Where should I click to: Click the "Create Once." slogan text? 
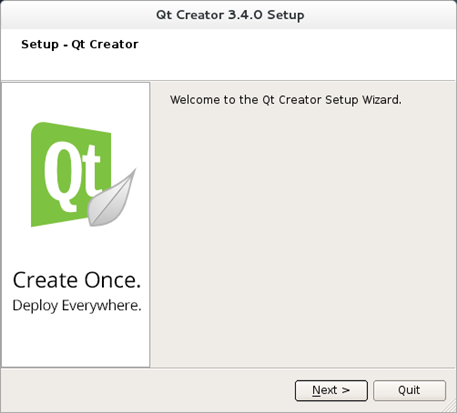point(77,280)
